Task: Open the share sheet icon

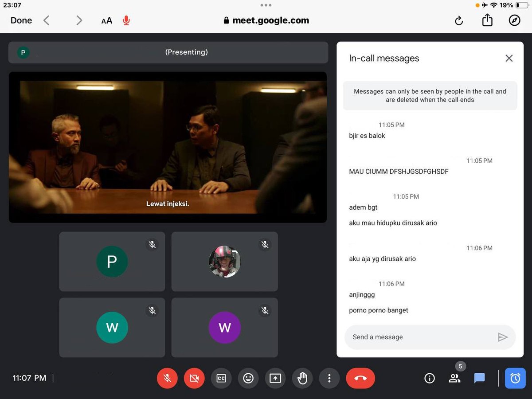Action: click(487, 20)
